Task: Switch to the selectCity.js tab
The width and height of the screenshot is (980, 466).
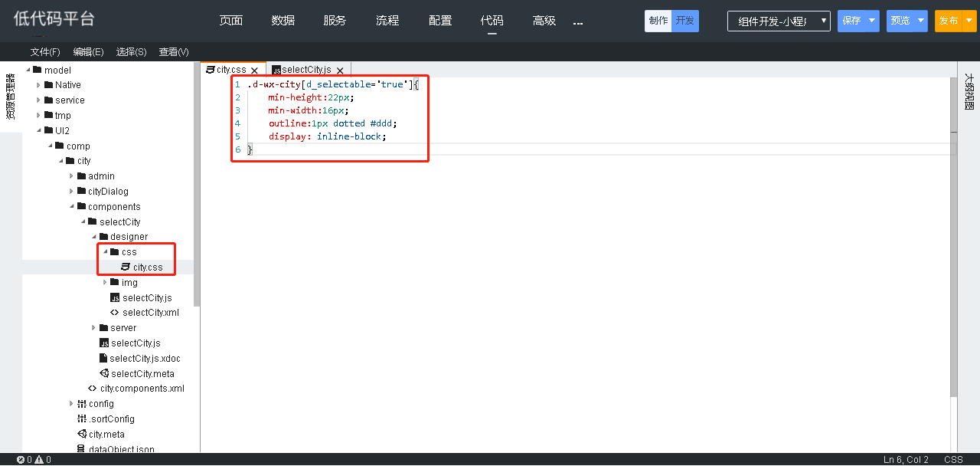Action: [305, 71]
